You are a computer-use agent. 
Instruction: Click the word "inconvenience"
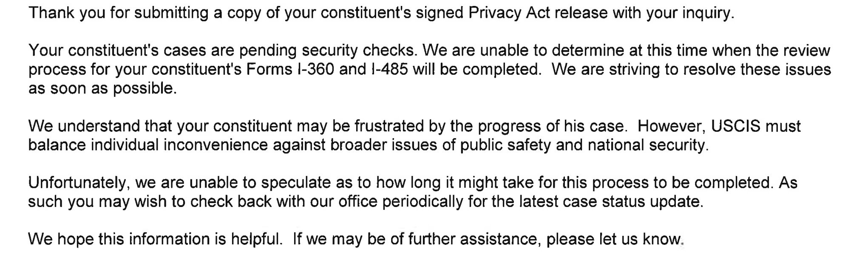(x=216, y=145)
